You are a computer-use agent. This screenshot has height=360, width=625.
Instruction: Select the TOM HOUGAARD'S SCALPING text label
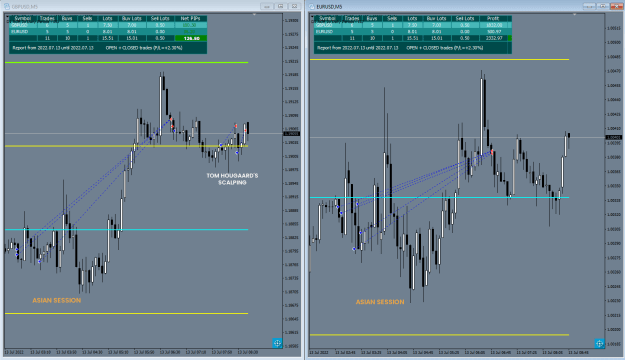click(232, 179)
